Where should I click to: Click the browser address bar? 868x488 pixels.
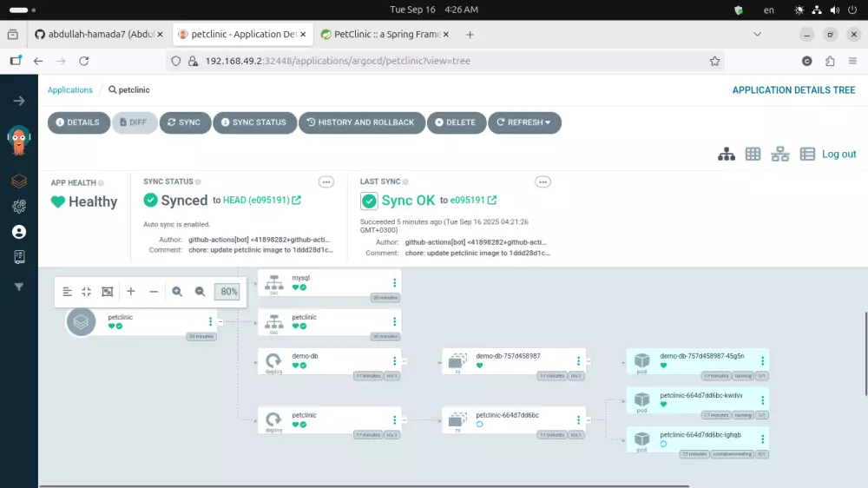[445, 61]
